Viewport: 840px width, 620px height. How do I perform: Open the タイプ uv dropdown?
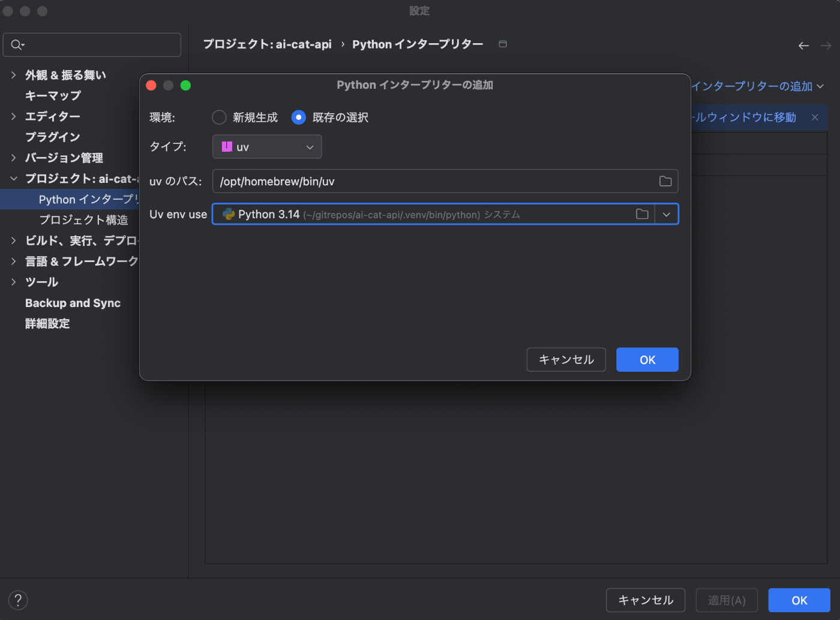coord(267,147)
